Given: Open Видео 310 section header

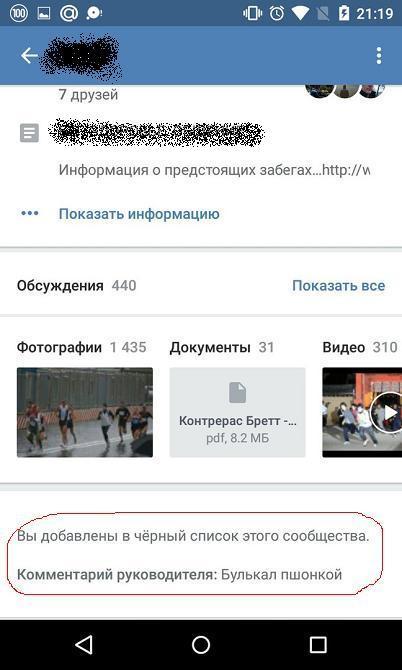Looking at the screenshot, I should [360, 347].
